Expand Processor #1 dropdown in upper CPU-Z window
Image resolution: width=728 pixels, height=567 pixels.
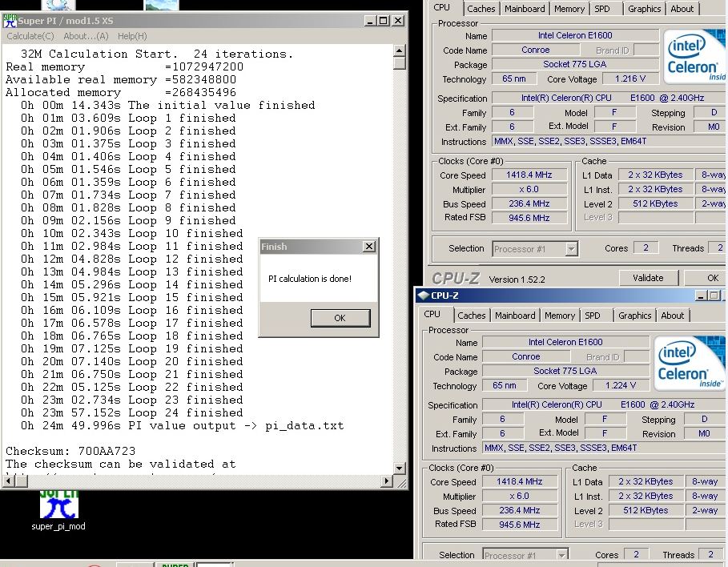tap(572, 249)
